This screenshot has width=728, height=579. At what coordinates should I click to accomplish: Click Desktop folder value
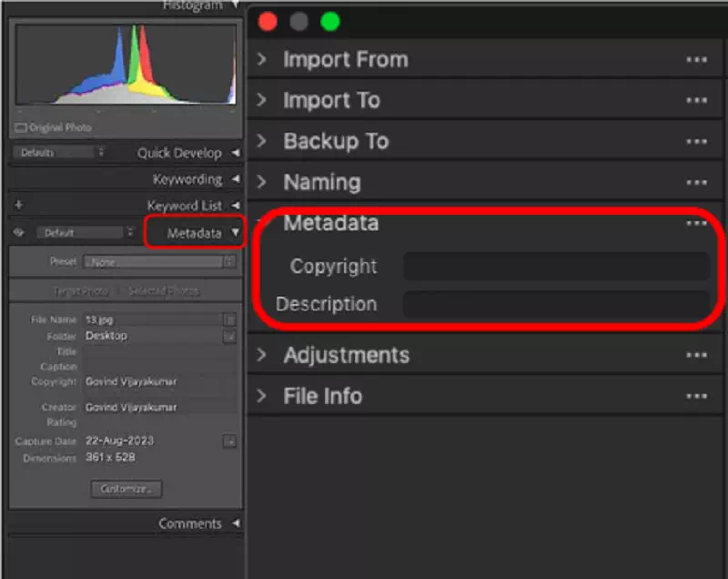(x=106, y=336)
